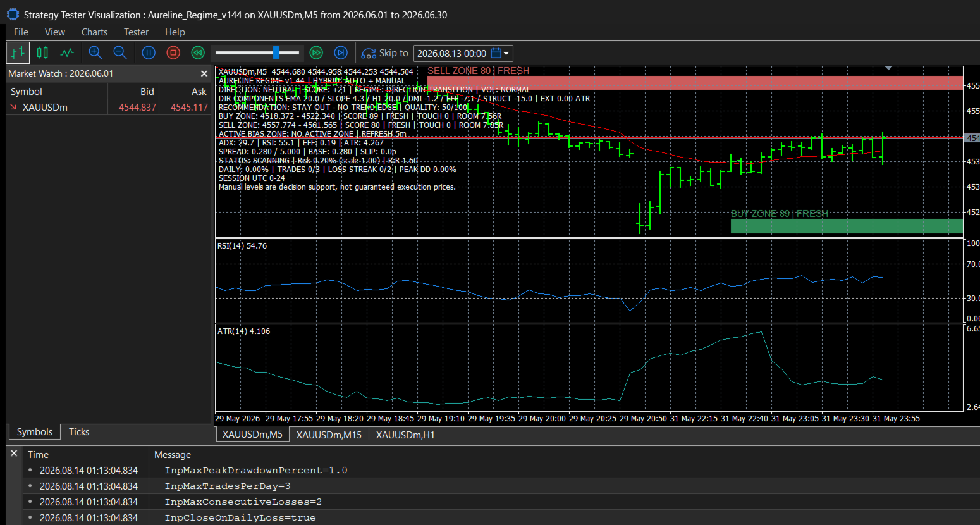
Task: Open the calendar dropdown for Skip to date
Action: click(501, 54)
